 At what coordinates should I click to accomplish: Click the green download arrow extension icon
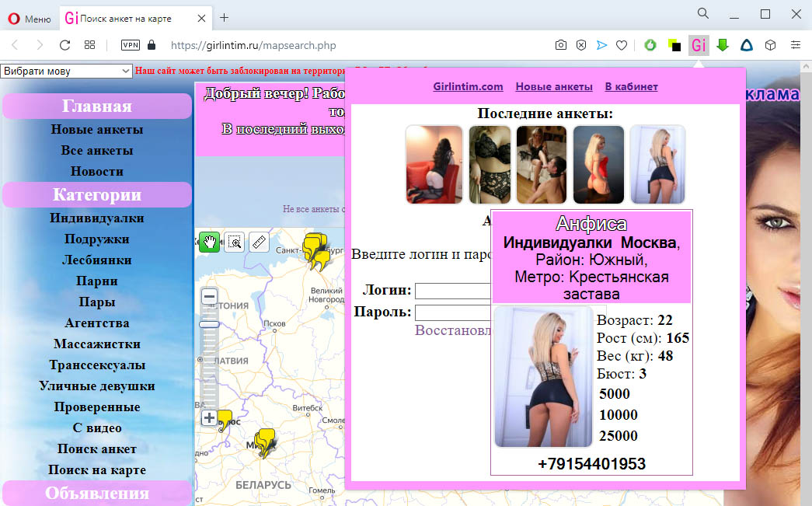coord(723,45)
